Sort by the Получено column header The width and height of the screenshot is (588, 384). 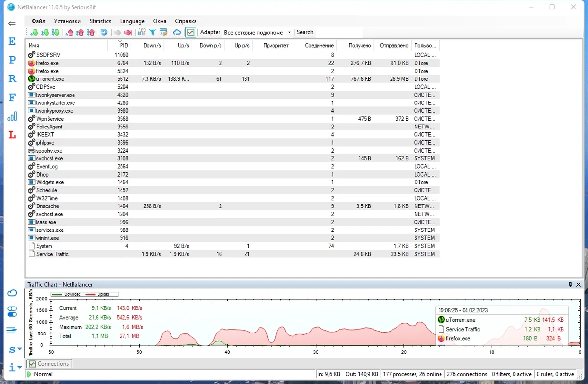(x=356, y=45)
